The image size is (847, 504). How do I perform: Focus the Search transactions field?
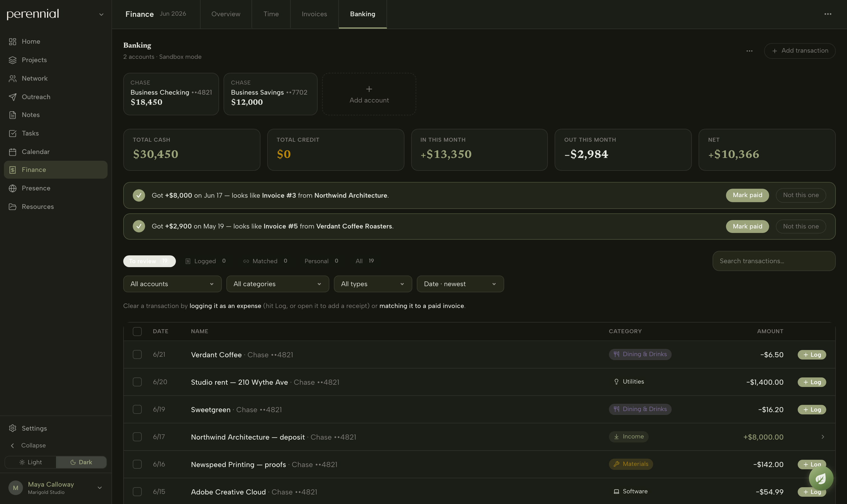pyautogui.click(x=774, y=261)
